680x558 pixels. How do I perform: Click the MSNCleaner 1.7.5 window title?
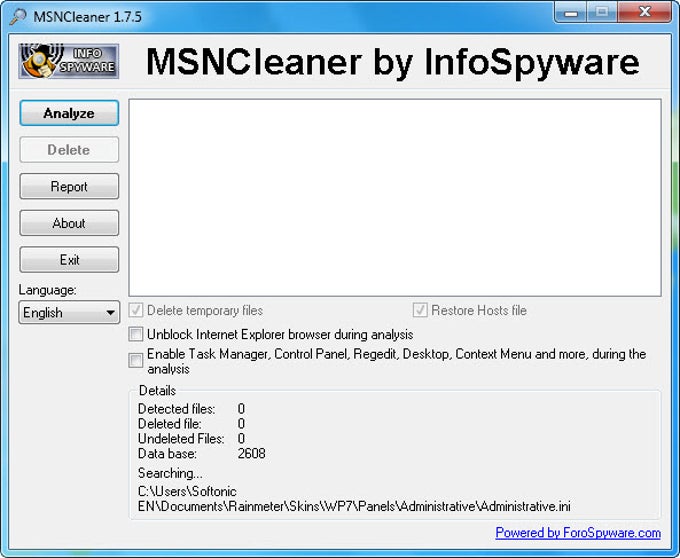pyautogui.click(x=88, y=16)
